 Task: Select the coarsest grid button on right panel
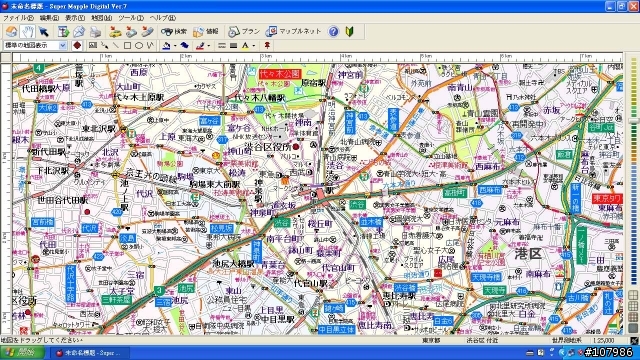click(633, 296)
